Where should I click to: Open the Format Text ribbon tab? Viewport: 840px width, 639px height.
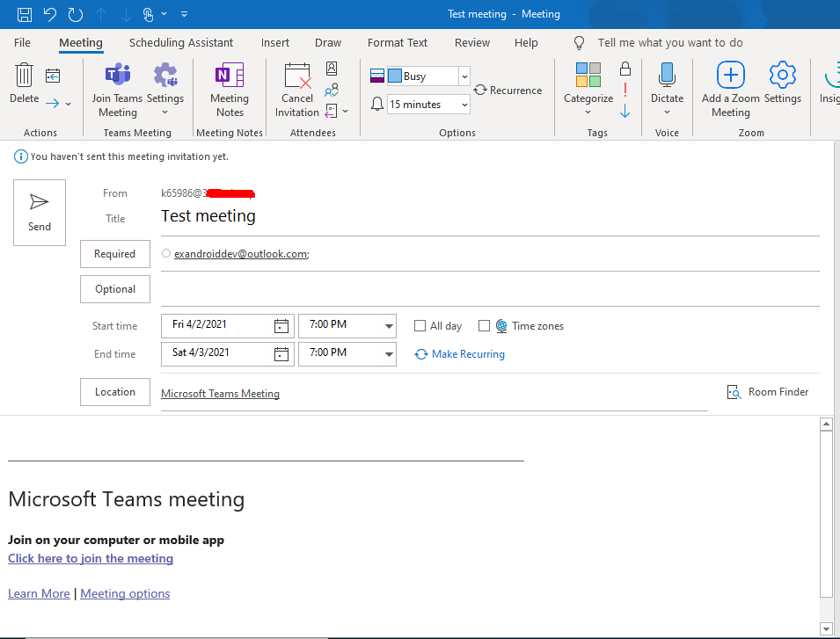coord(397,42)
